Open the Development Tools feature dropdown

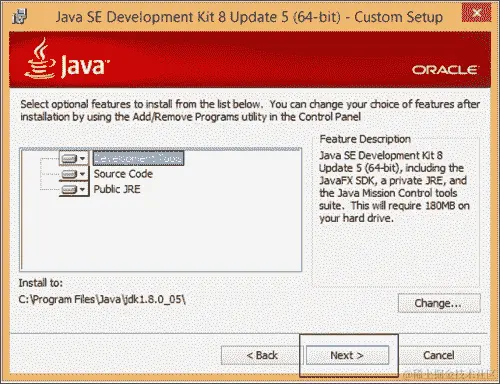pyautogui.click(x=74, y=158)
